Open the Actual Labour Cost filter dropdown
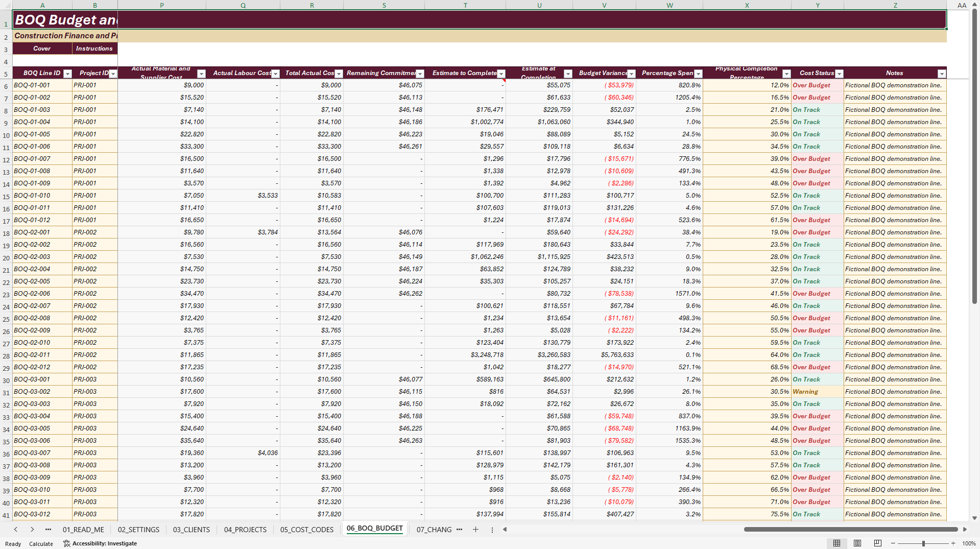Viewport: 980px width, 549px height. [x=275, y=74]
